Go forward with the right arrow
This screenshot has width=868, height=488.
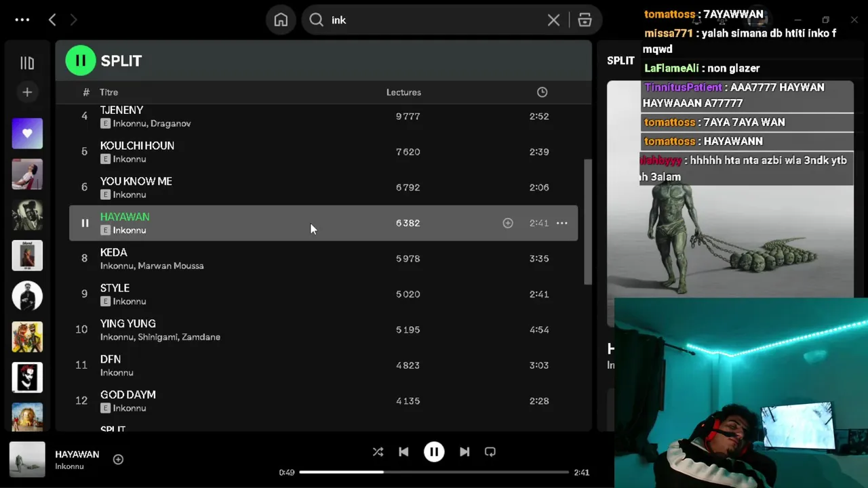73,20
